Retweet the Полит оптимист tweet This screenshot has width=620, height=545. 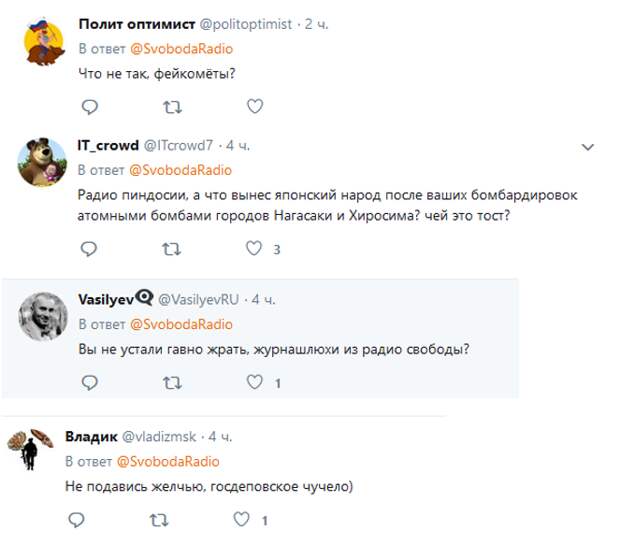click(x=173, y=107)
